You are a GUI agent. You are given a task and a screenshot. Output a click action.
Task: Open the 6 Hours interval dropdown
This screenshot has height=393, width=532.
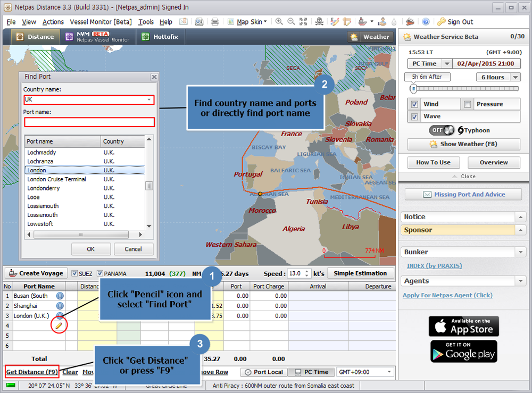coord(516,77)
